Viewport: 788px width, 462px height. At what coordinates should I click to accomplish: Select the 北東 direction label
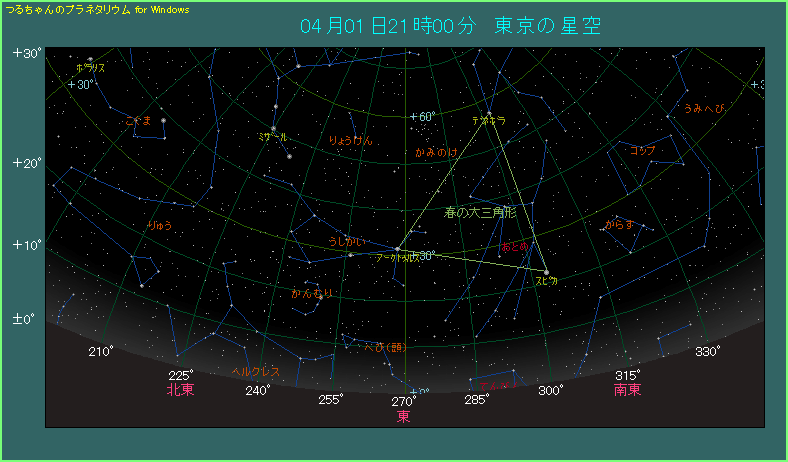click(x=180, y=390)
